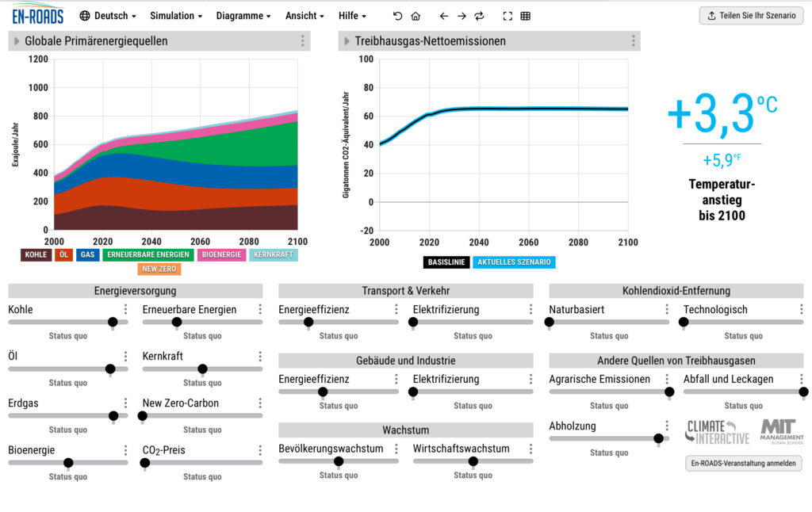Open the Deutsch language dropdown

click(x=109, y=16)
